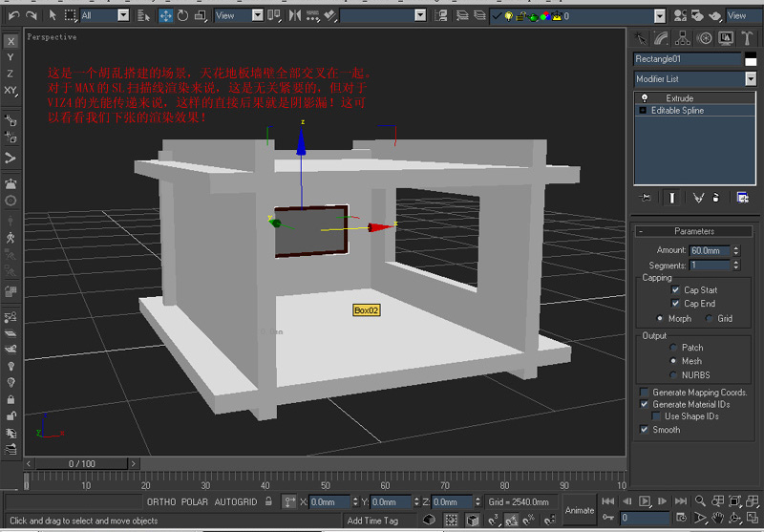Screen dimensions: 764x532
Task: Click the Rectangle01 object color swatch
Action: click(x=750, y=59)
